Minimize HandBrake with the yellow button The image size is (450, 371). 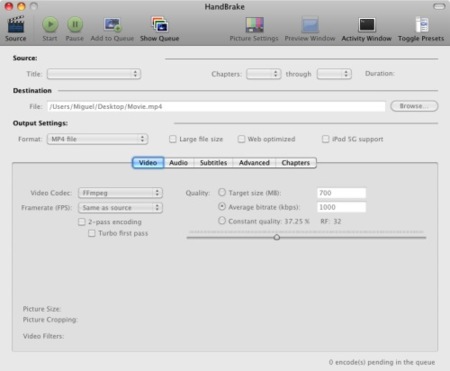[x=21, y=6]
